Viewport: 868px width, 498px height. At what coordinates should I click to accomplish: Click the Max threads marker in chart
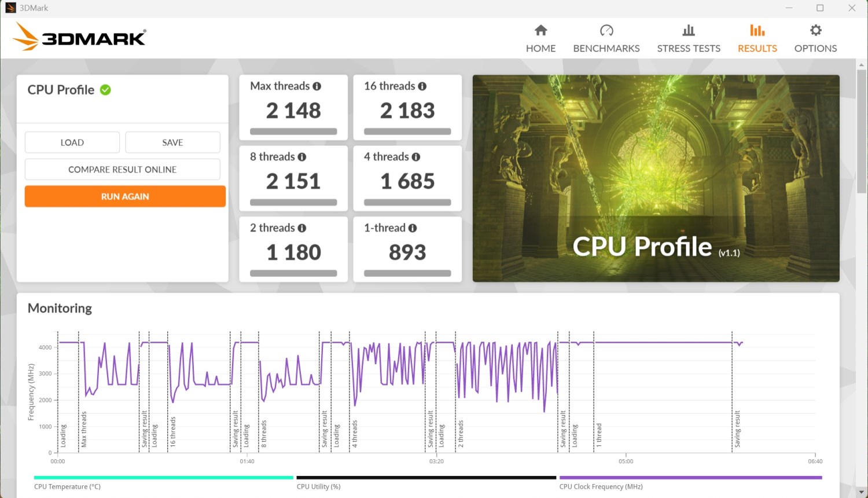pos(84,429)
